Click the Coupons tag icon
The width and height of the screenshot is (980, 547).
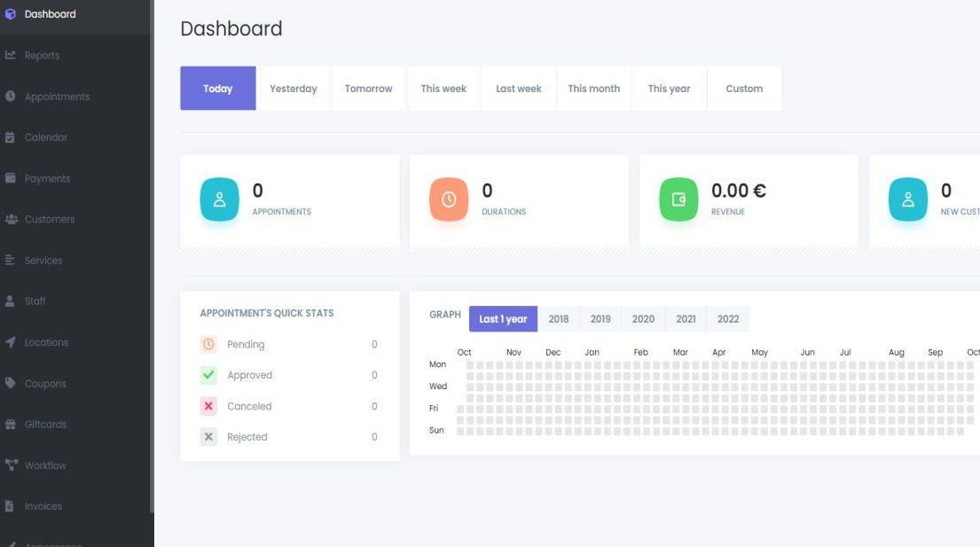point(10,383)
